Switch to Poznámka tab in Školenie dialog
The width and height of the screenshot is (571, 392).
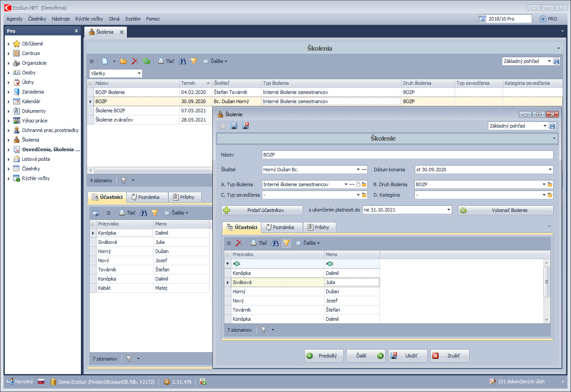pos(282,227)
